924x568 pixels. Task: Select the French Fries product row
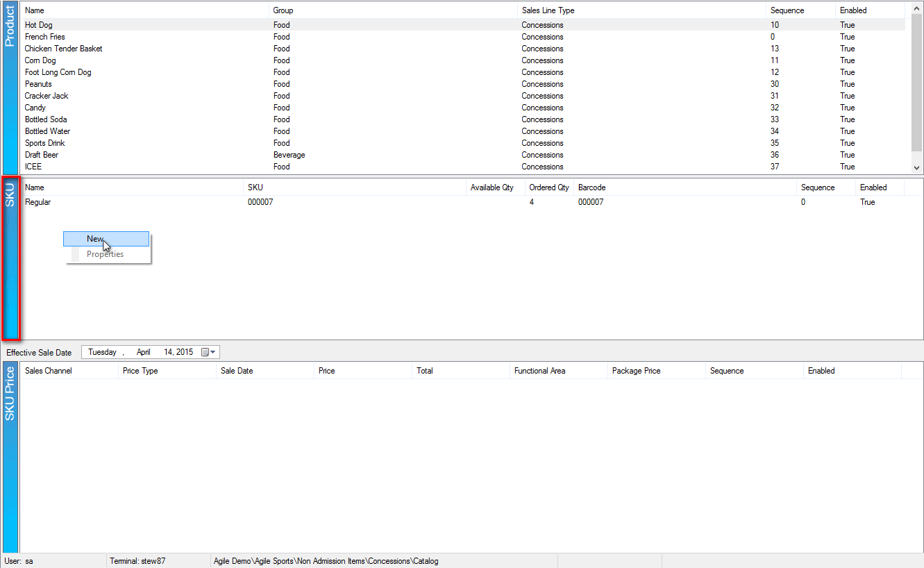pyautogui.click(x=462, y=37)
